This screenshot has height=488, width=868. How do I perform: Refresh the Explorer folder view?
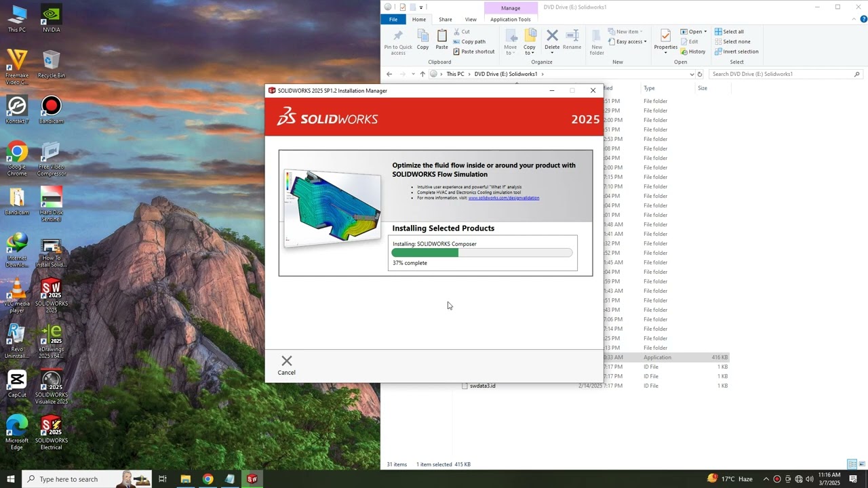pyautogui.click(x=701, y=74)
